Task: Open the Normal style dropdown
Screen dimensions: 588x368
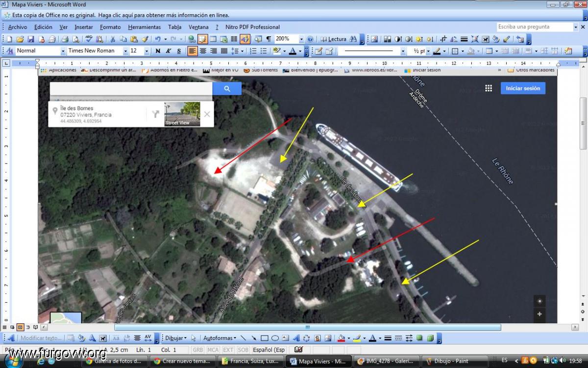Action: coord(63,51)
